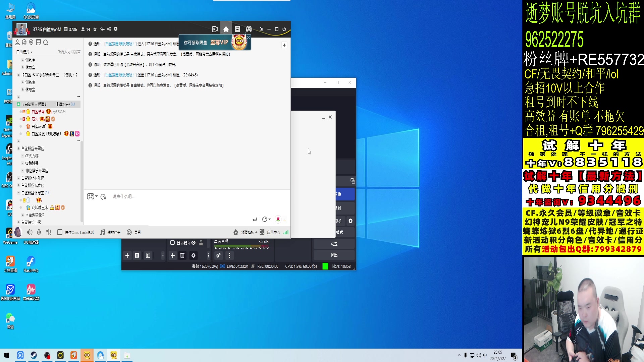This screenshot has height=362, width=644.
Task: Click the 白鲨猪魔 link in first notice
Action: pyautogui.click(x=119, y=44)
